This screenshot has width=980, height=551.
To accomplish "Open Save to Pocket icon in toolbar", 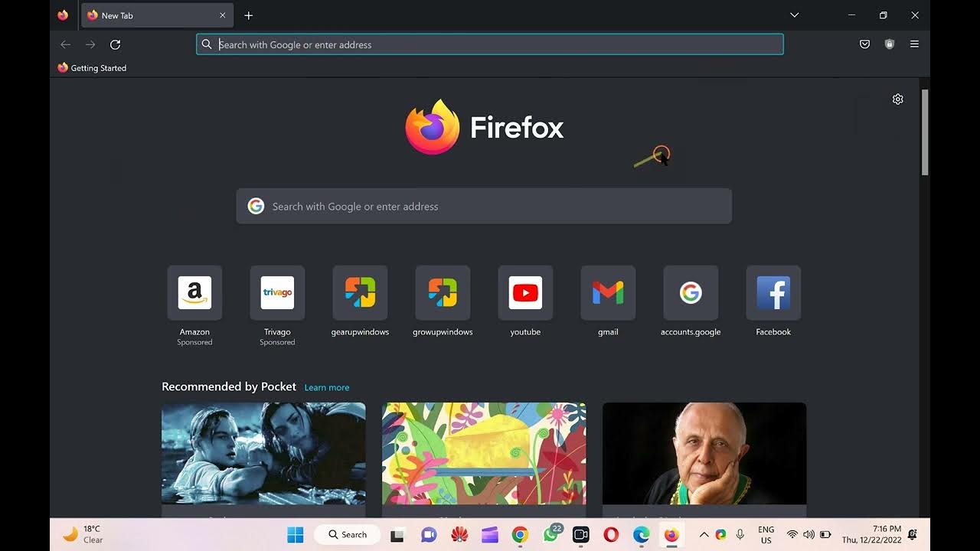I will point(864,44).
